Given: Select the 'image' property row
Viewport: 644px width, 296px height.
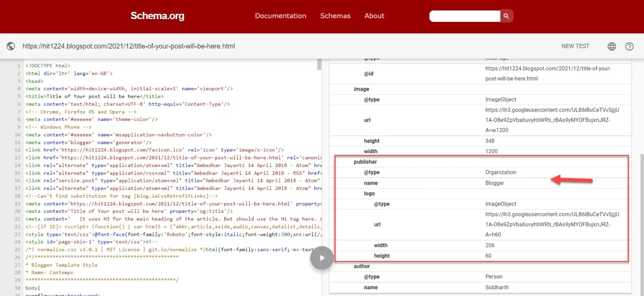Looking at the screenshot, I should [480, 89].
